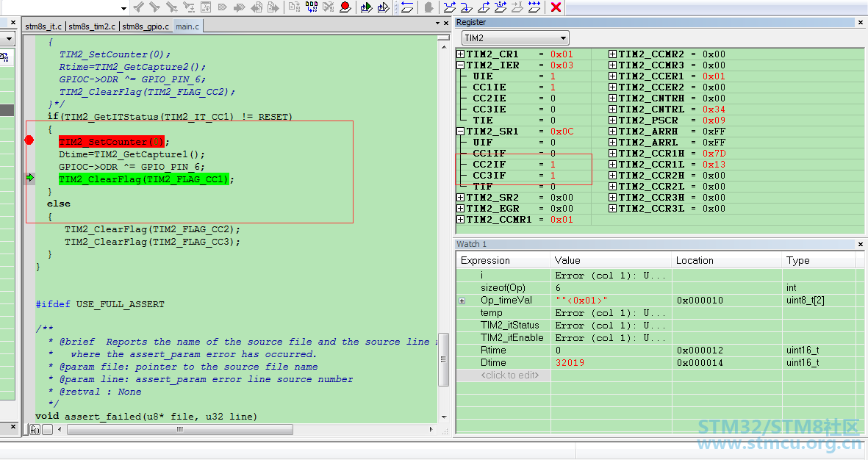Click the red X stop debugging icon
Viewport: 868px width, 460px height.
(556, 7)
